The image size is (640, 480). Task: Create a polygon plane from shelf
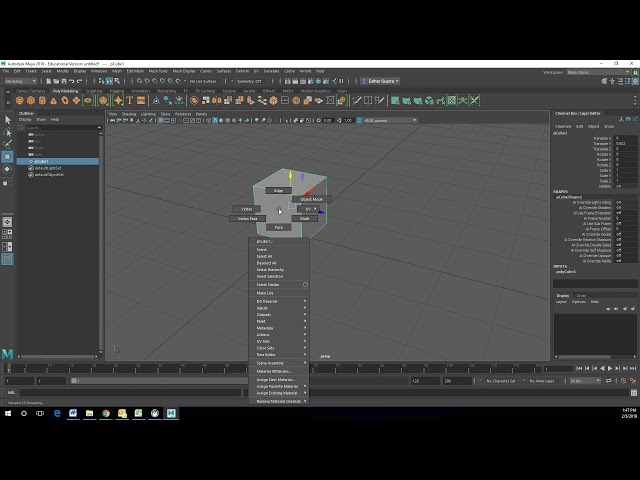pos(76,100)
